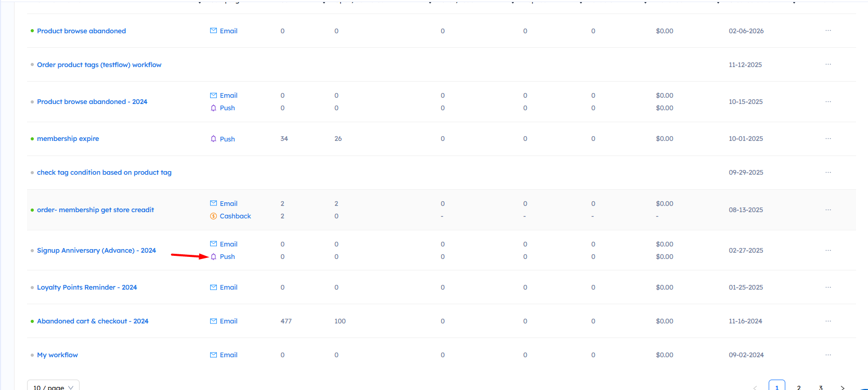Open the 10 / page size dropdown
The height and width of the screenshot is (390, 868).
pos(53,387)
